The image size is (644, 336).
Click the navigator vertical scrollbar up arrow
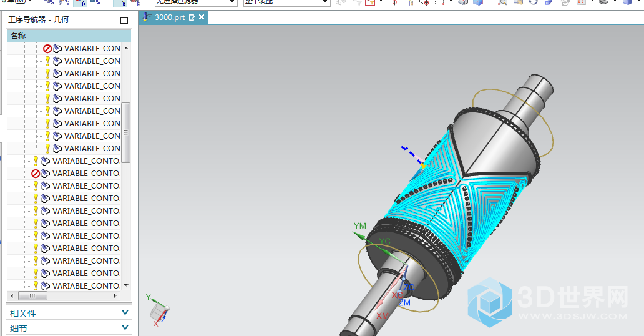coord(126,48)
